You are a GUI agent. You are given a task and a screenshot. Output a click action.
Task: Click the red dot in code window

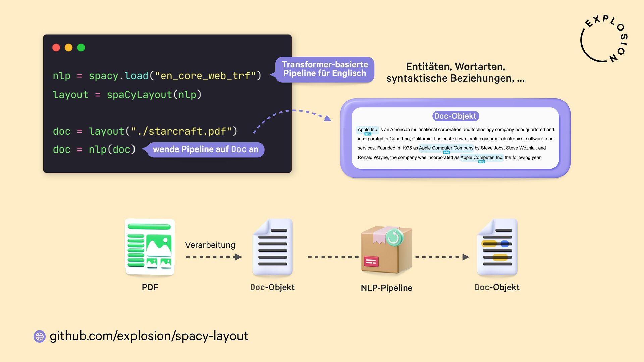[x=56, y=48]
